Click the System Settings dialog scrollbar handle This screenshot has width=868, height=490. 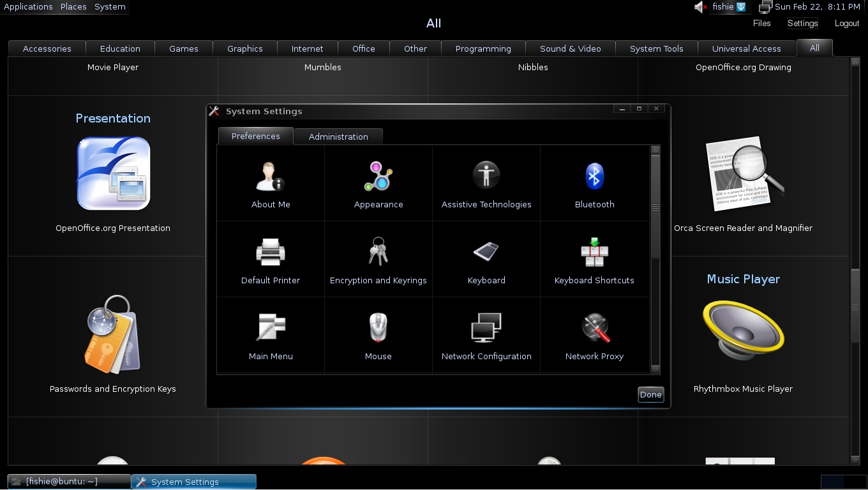click(655, 207)
